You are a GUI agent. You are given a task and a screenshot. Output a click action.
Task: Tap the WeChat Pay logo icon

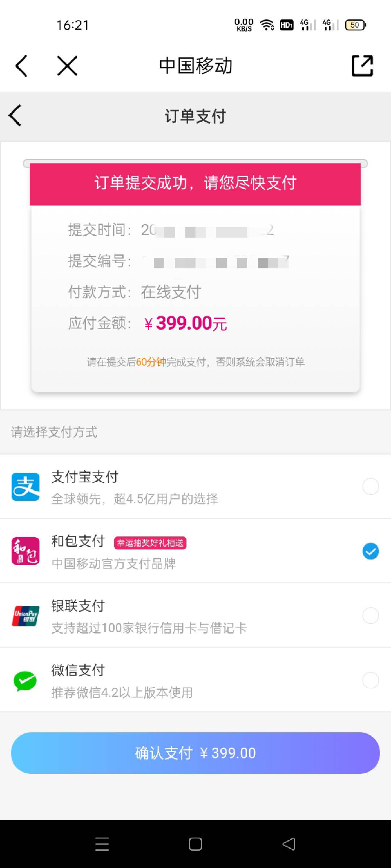[x=25, y=681]
